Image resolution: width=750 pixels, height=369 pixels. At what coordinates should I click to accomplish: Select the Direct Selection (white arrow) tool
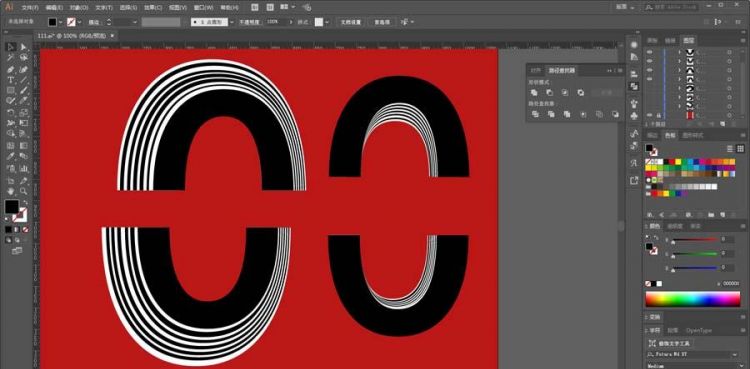tap(23, 47)
